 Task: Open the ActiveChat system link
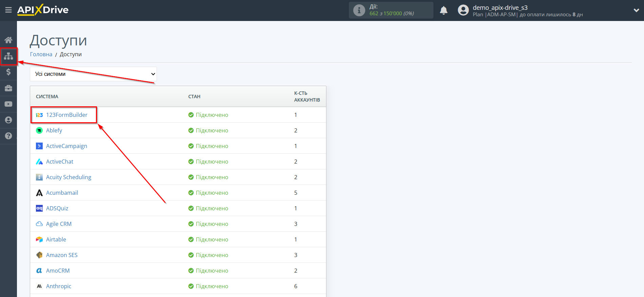tap(60, 162)
